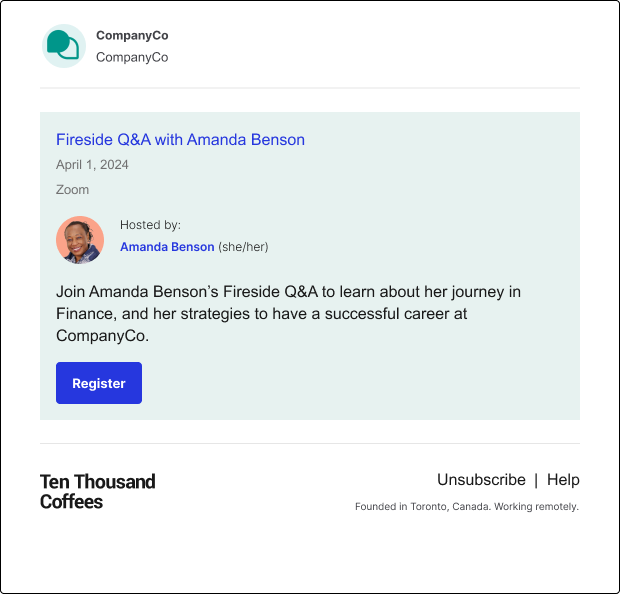Click the Finance word in the description
The image size is (620, 594).
86,314
